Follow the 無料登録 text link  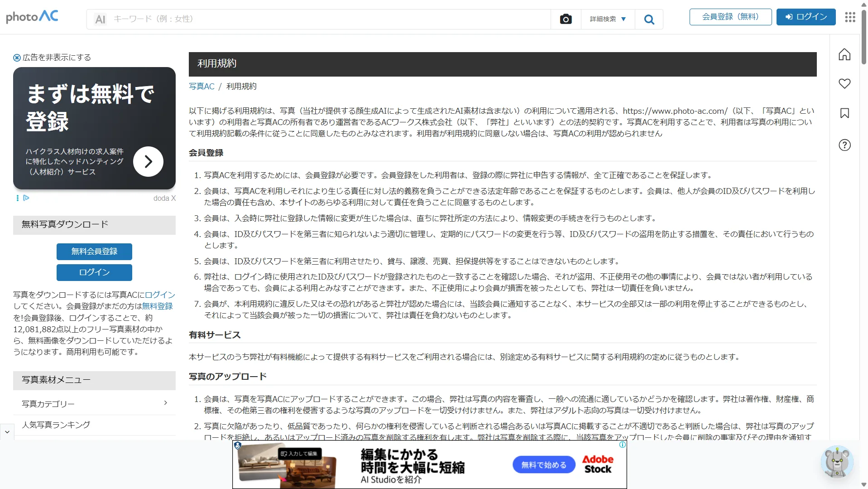click(x=158, y=306)
